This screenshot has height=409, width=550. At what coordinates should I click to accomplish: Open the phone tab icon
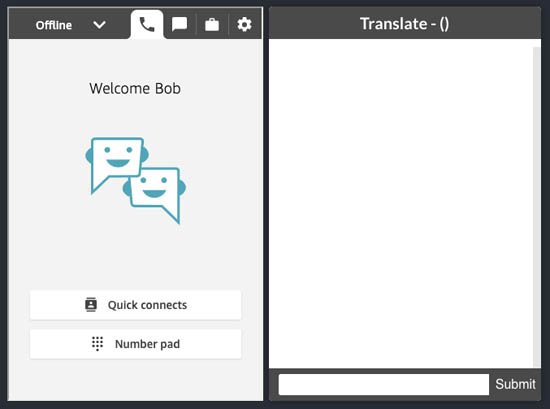pos(147,24)
